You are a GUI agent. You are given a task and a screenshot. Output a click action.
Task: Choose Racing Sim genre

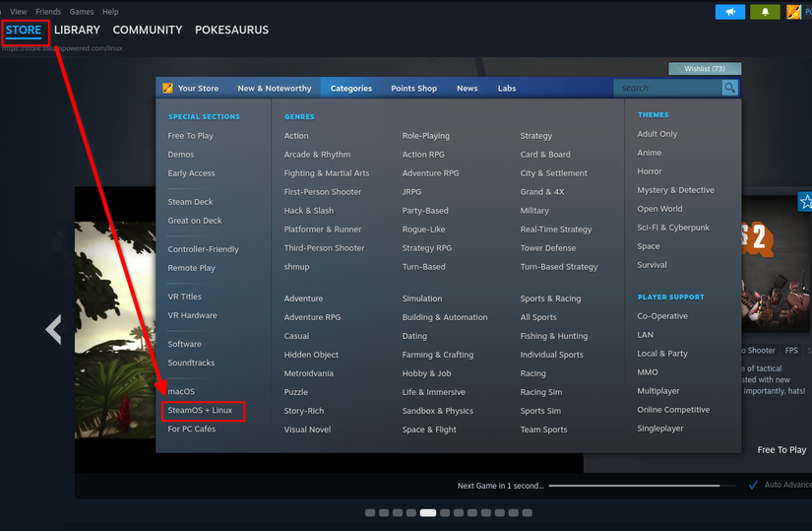pyautogui.click(x=541, y=392)
